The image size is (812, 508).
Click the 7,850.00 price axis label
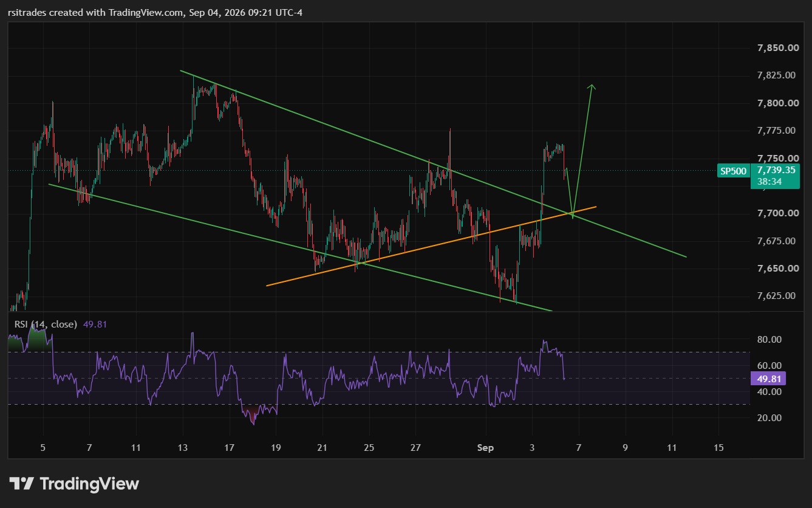[777, 48]
